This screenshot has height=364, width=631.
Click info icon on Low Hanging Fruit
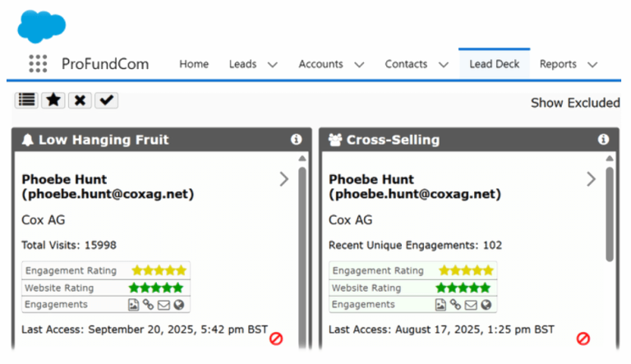[297, 140]
